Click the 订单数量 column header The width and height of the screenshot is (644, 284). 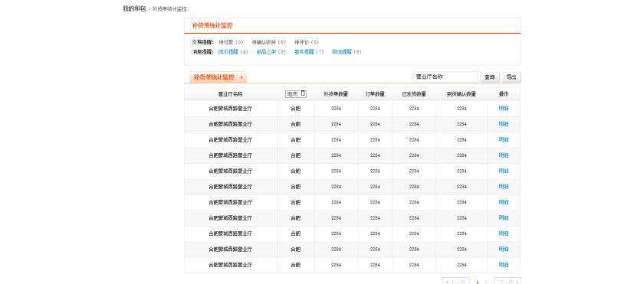(375, 94)
